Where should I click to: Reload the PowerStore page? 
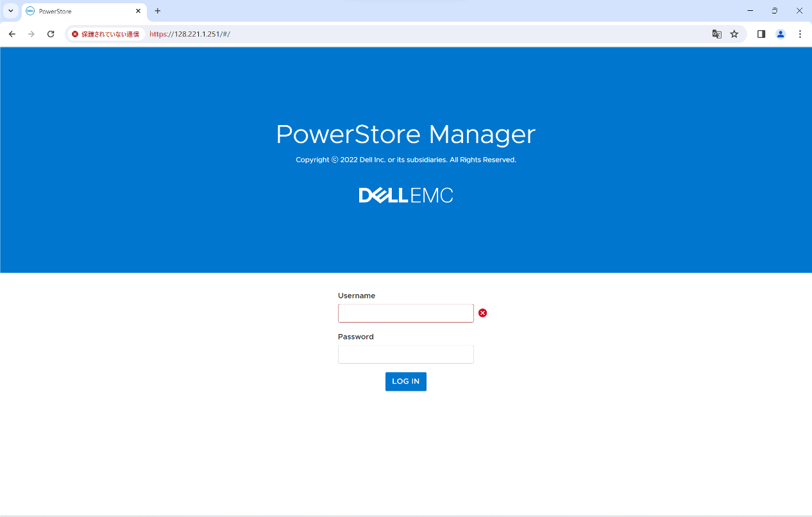51,34
